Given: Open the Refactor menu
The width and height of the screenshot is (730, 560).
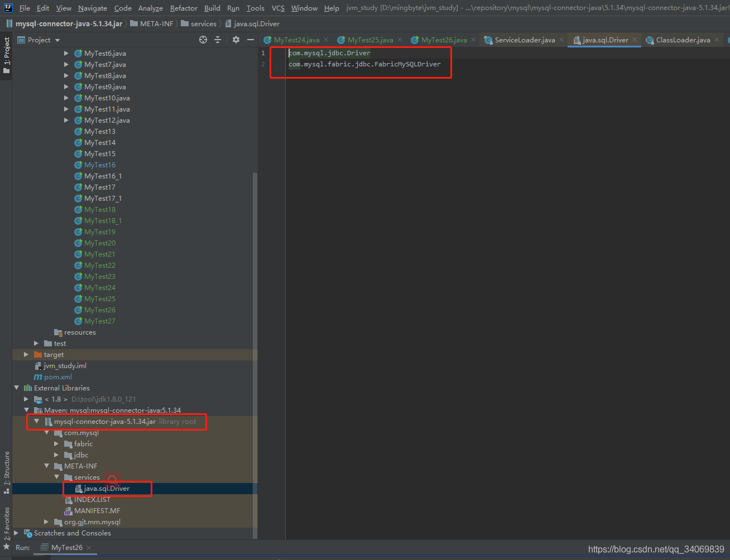Looking at the screenshot, I should pyautogui.click(x=184, y=8).
